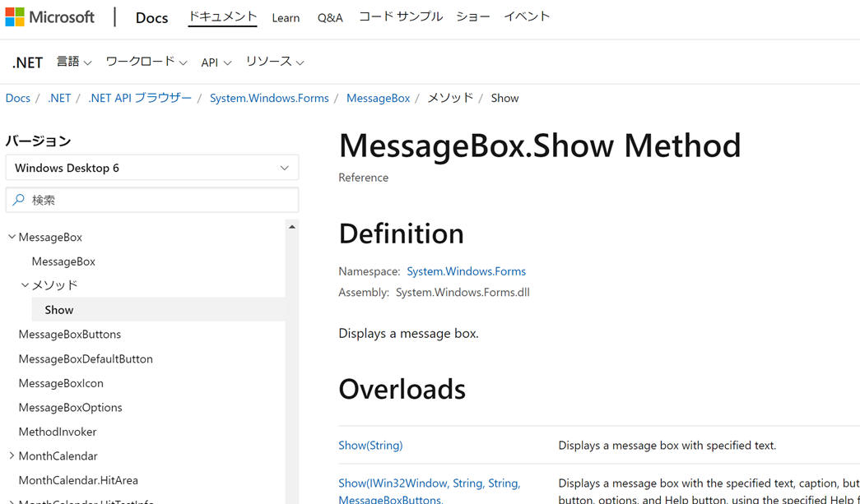Screen dimensions: 860x504
Task: Click the バージョン label
Action: click(x=39, y=141)
